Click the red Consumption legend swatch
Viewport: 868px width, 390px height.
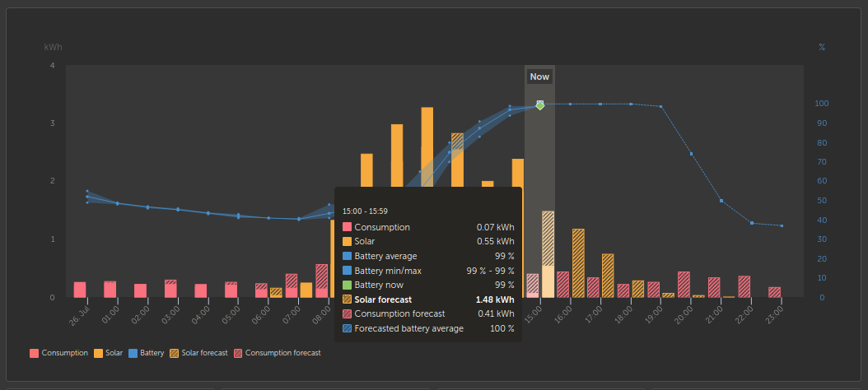coord(35,353)
